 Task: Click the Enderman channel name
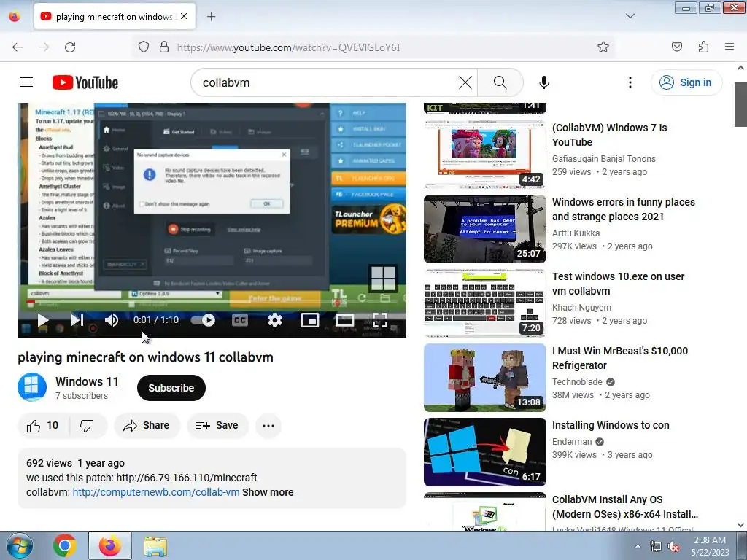point(572,441)
